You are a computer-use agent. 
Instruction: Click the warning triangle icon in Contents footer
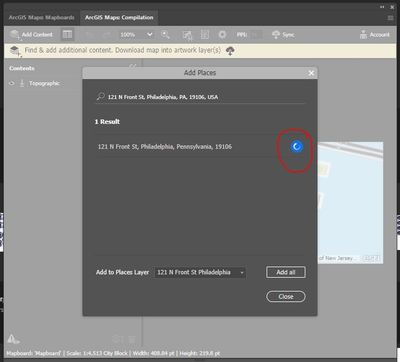click(x=13, y=339)
